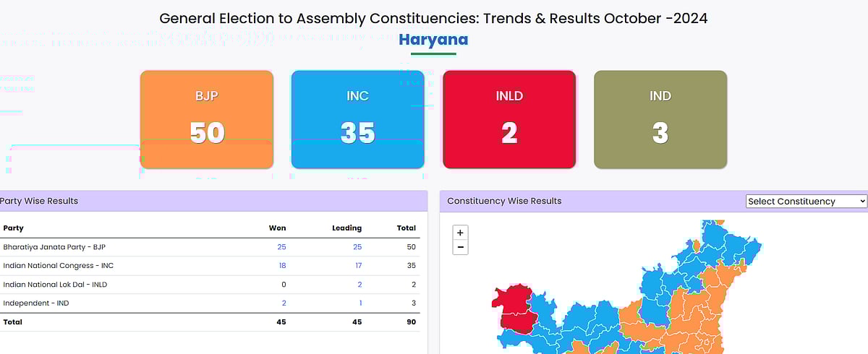This screenshot has width=868, height=354.
Task: Click Bharatiya Janata Party - BJP row name
Action: 48,247
